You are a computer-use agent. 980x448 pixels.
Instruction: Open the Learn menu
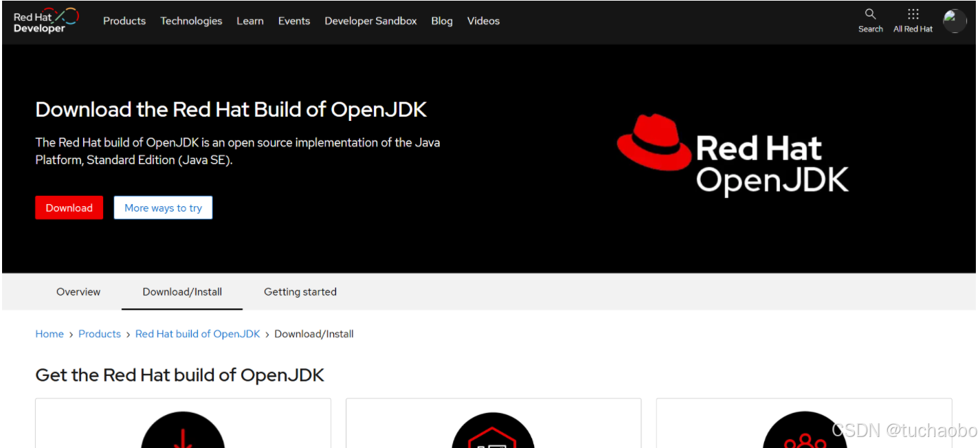point(250,21)
